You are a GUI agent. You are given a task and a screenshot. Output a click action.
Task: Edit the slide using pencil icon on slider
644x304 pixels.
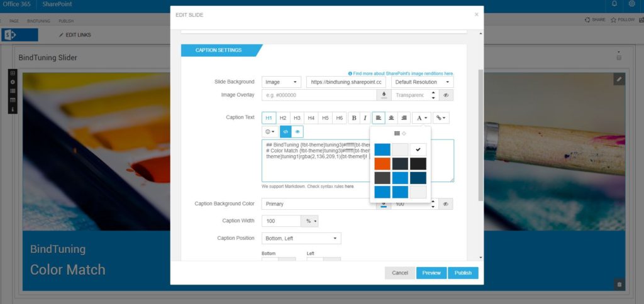click(619, 79)
